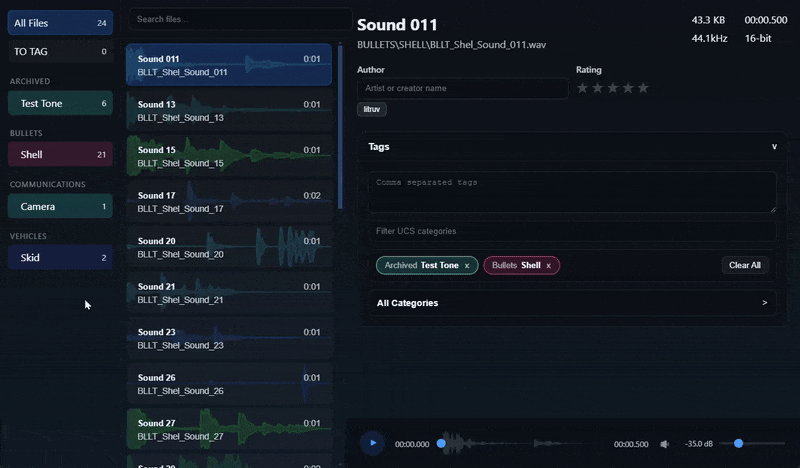
Task: Select Sound 20 file row
Action: coord(229,247)
